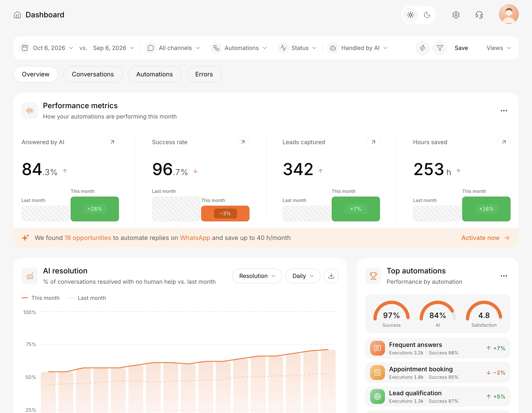Select the Overview tab

pyautogui.click(x=36, y=74)
